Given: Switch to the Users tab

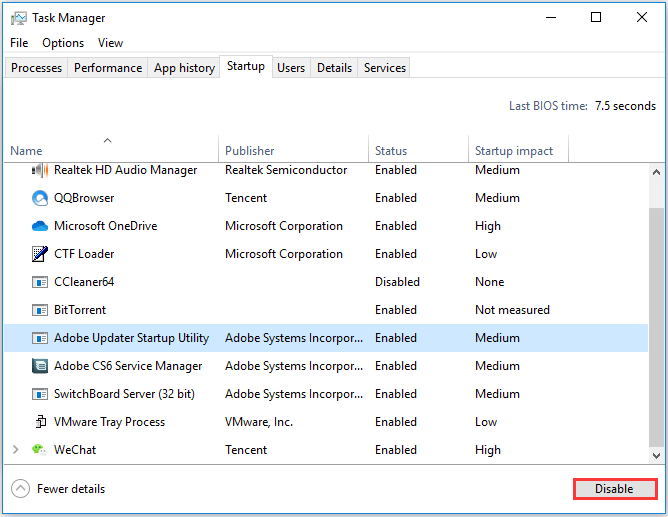Looking at the screenshot, I should click(291, 68).
